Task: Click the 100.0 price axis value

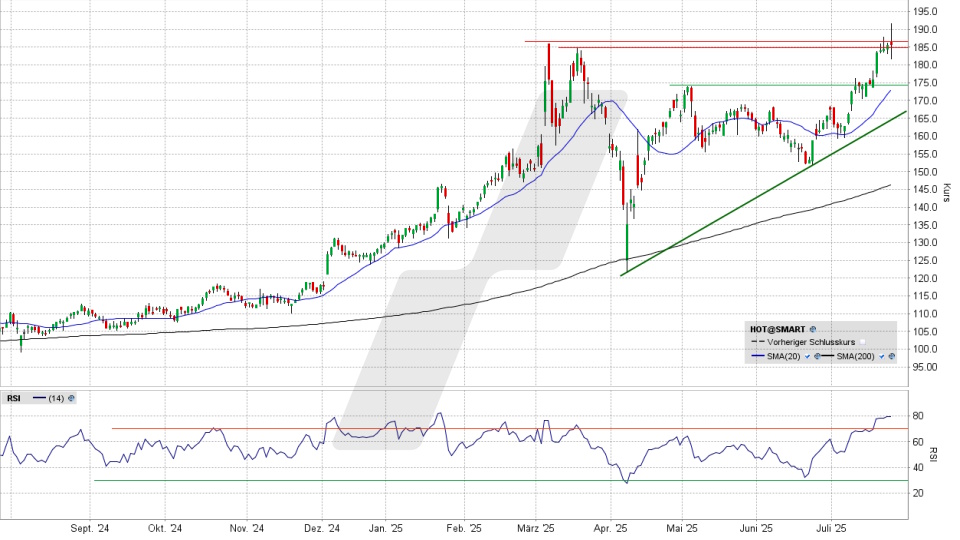Action: [925, 350]
